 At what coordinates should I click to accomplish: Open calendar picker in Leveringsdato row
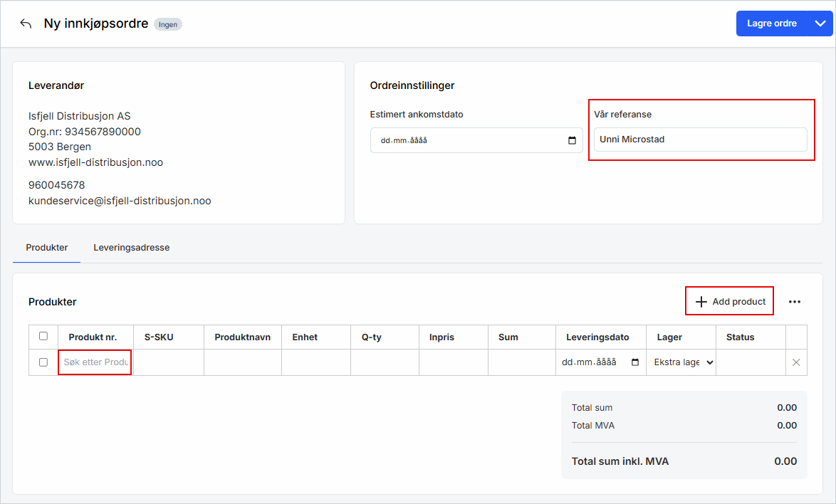coord(635,362)
